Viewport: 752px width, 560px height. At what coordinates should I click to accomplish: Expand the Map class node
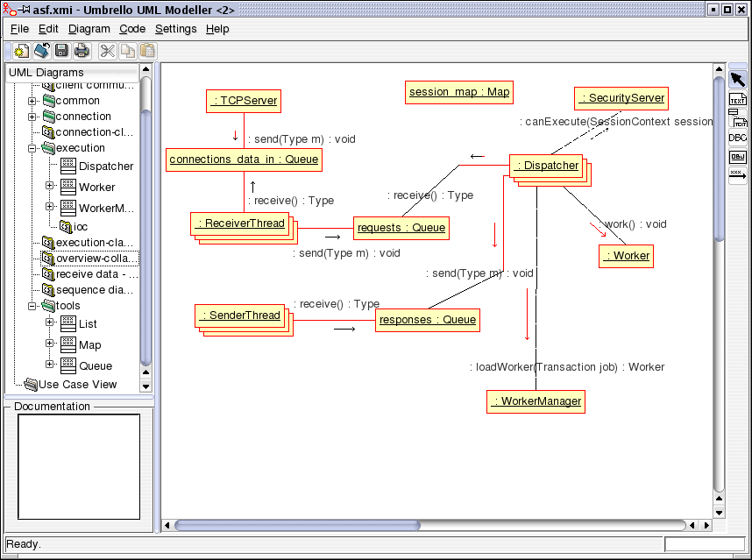click(49, 343)
